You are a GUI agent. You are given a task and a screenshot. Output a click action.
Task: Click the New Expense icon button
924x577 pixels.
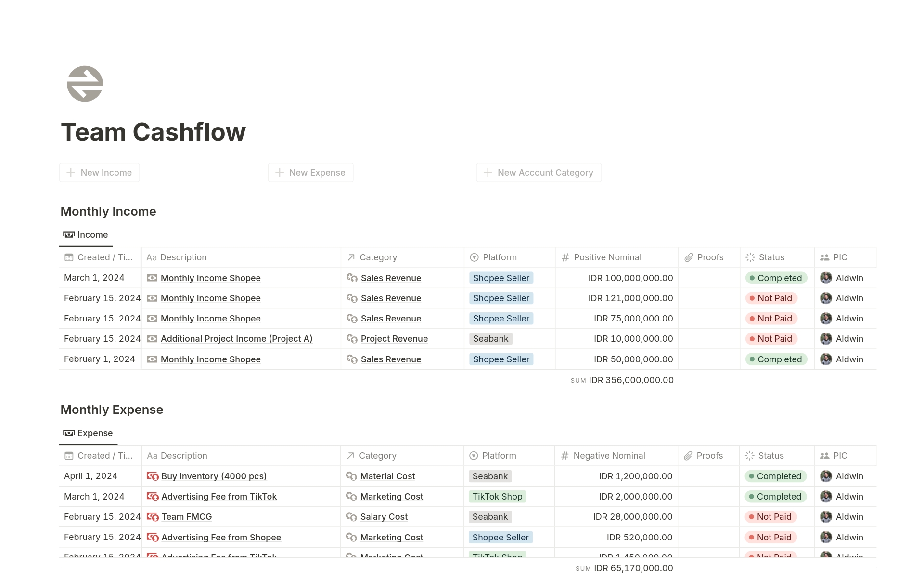[x=279, y=171]
